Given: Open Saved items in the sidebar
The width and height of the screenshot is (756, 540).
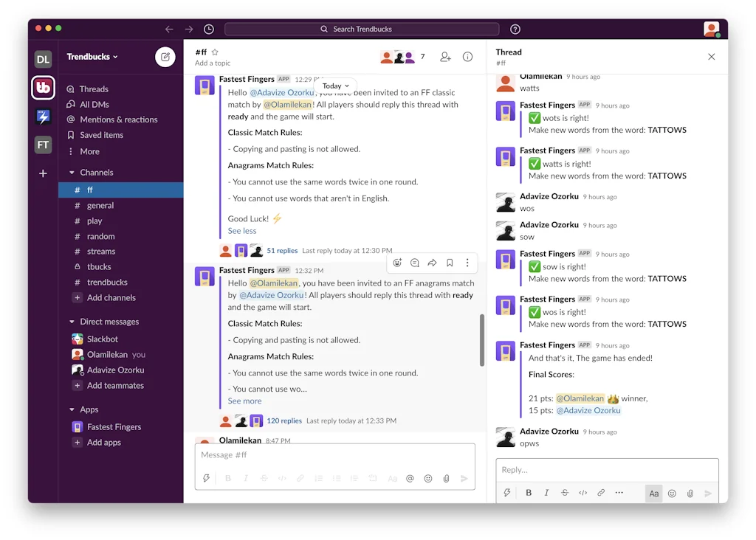Looking at the screenshot, I should tap(103, 134).
